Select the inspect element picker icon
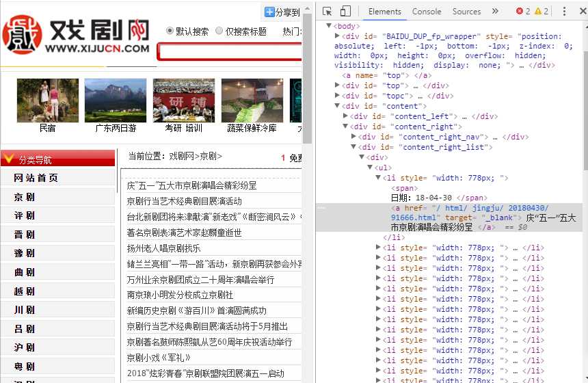This screenshot has height=383, width=588. coord(327,11)
